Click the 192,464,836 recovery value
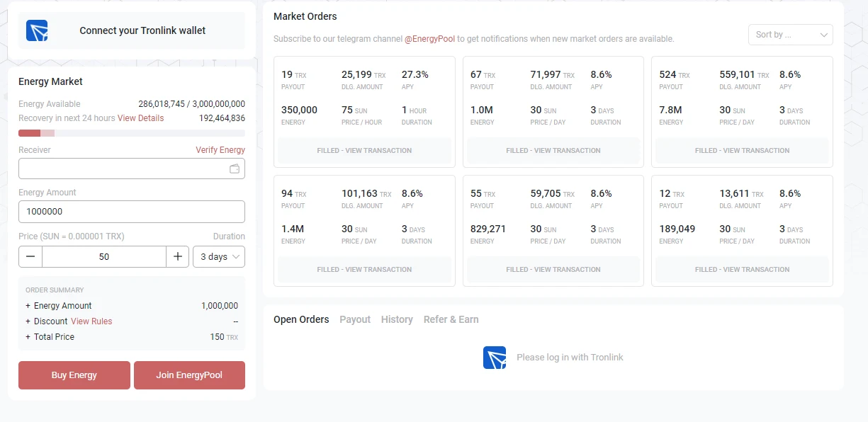 (222, 118)
